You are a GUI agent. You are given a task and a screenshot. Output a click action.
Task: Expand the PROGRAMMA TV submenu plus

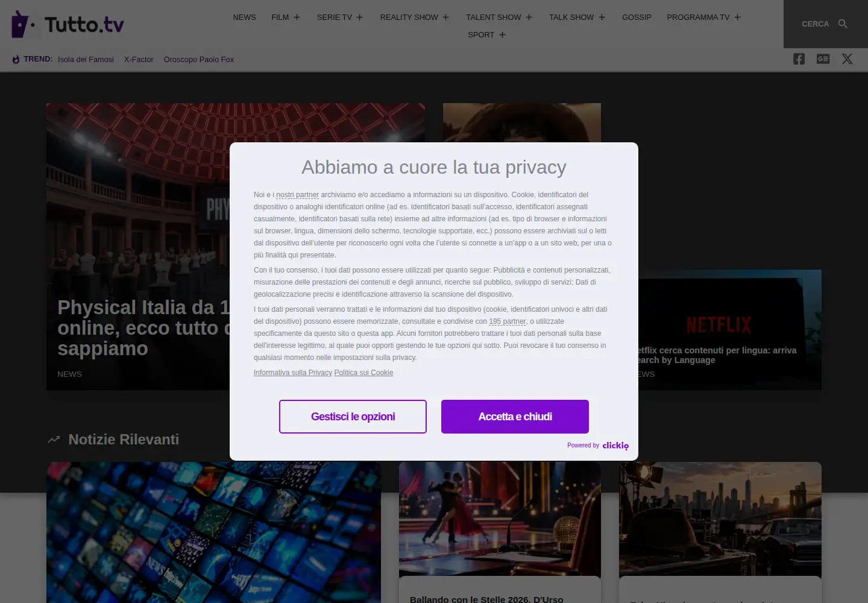[x=737, y=17]
